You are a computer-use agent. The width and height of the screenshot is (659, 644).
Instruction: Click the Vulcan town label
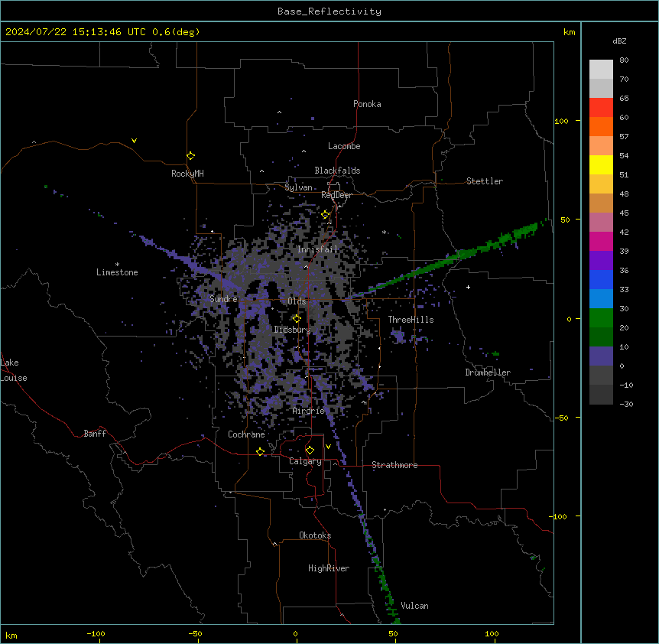[414, 606]
